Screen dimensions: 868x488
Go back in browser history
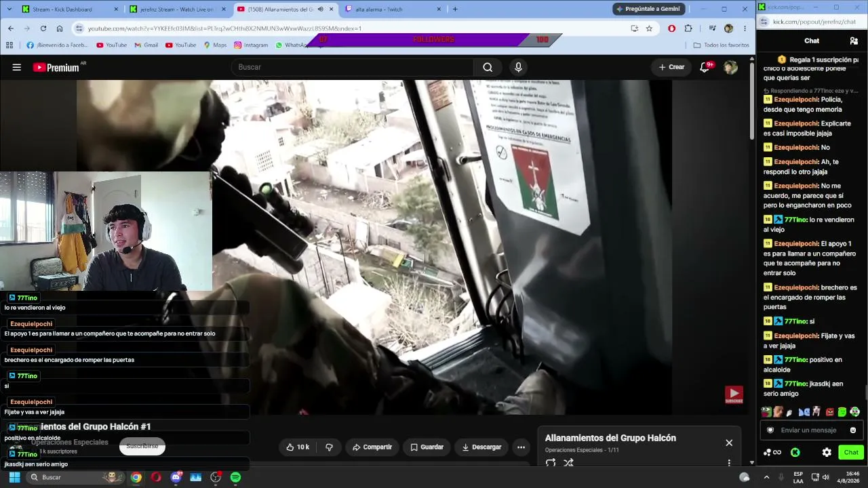coord(11,28)
